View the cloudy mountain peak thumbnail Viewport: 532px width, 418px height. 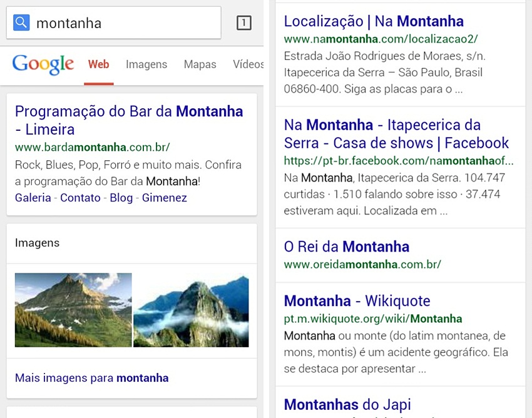tap(191, 310)
